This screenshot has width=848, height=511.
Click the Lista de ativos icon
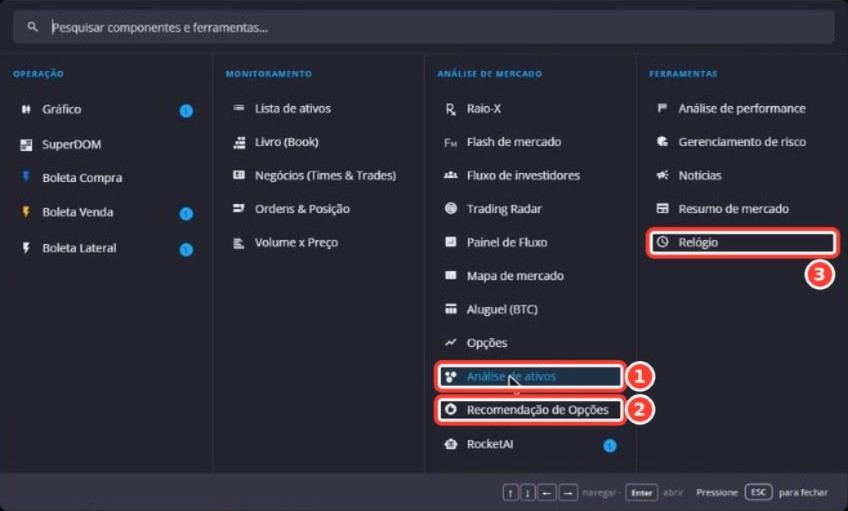238,108
